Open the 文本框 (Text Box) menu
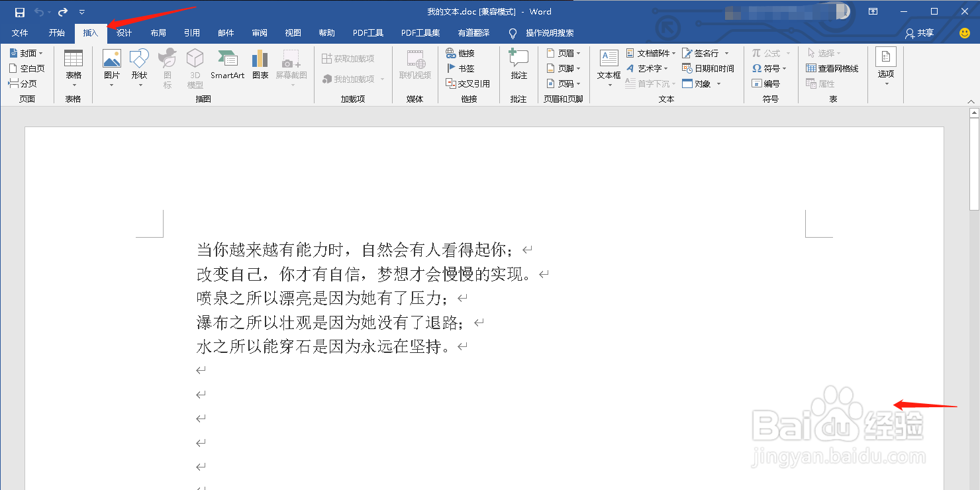Image resolution: width=980 pixels, height=490 pixels. click(609, 68)
